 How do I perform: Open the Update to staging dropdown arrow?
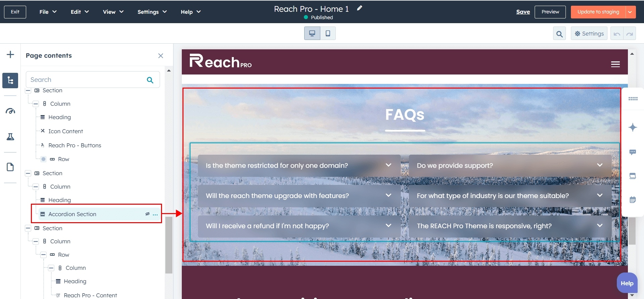pyautogui.click(x=630, y=12)
